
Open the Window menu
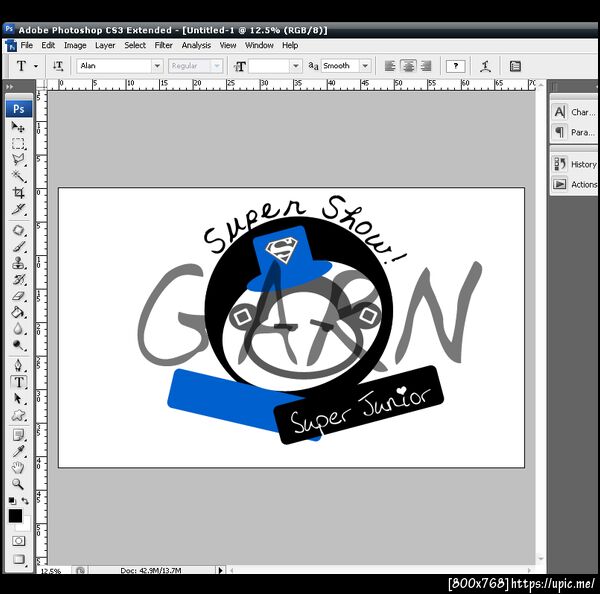pyautogui.click(x=259, y=46)
